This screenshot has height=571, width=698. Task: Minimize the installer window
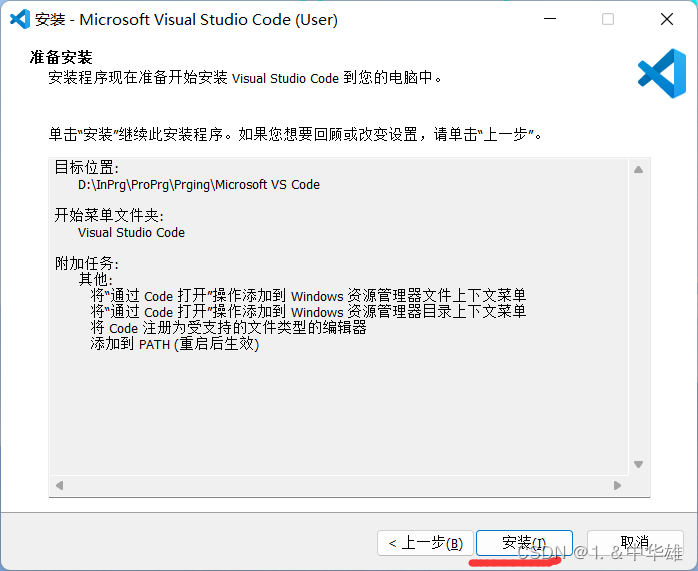550,19
